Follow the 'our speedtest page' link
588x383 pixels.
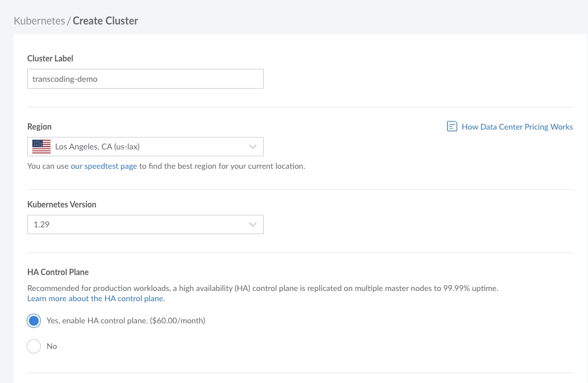[x=104, y=166]
